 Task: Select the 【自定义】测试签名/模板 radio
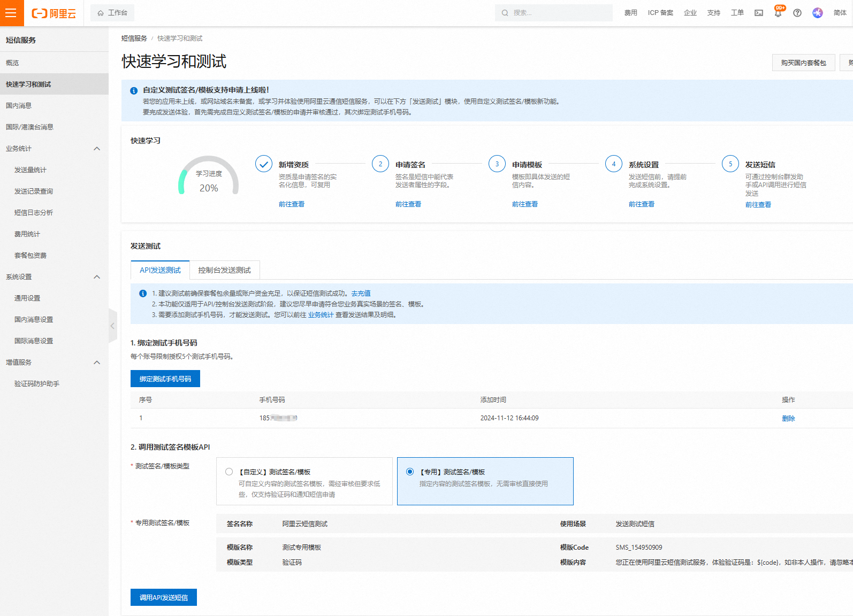tap(229, 472)
